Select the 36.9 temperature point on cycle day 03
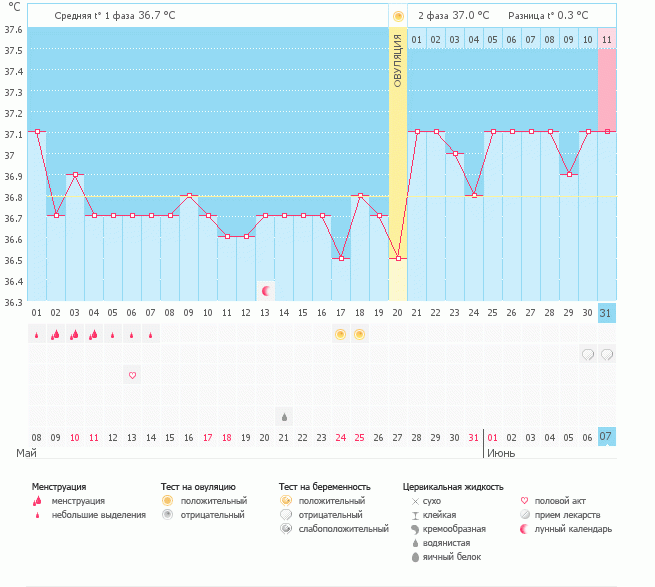Image resolution: width=655 pixels, height=587 pixels. pyautogui.click(x=75, y=174)
